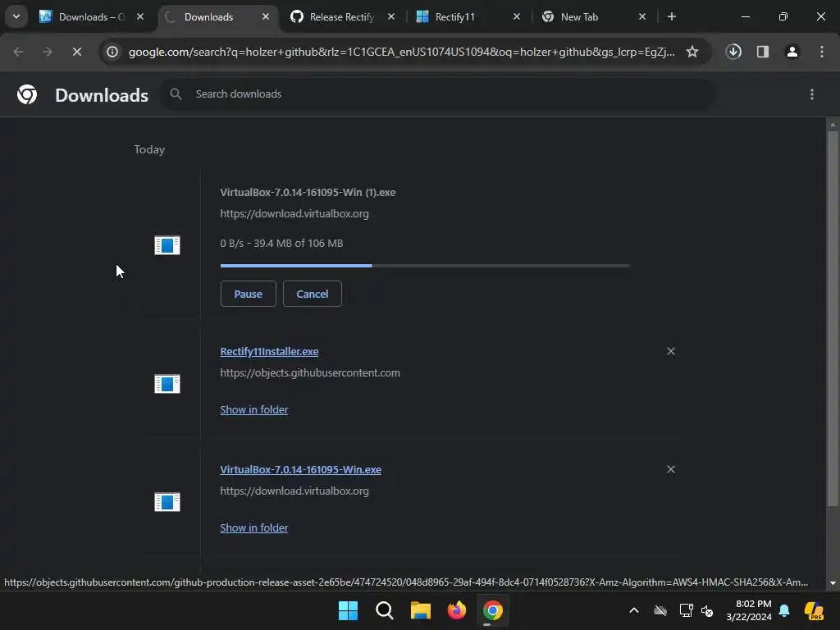Click the completed VirtualBox-Win.exe file icon
Image resolution: width=840 pixels, height=630 pixels.
click(x=167, y=503)
